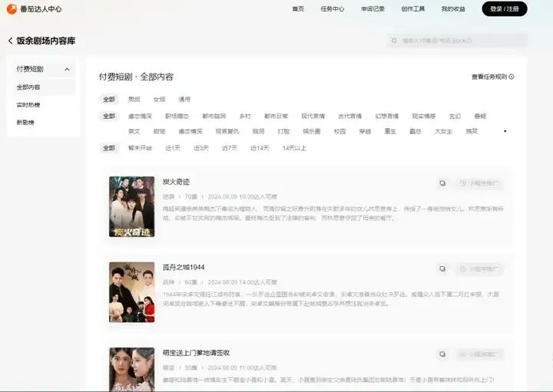Filter by 大女主 tag

tap(443, 131)
